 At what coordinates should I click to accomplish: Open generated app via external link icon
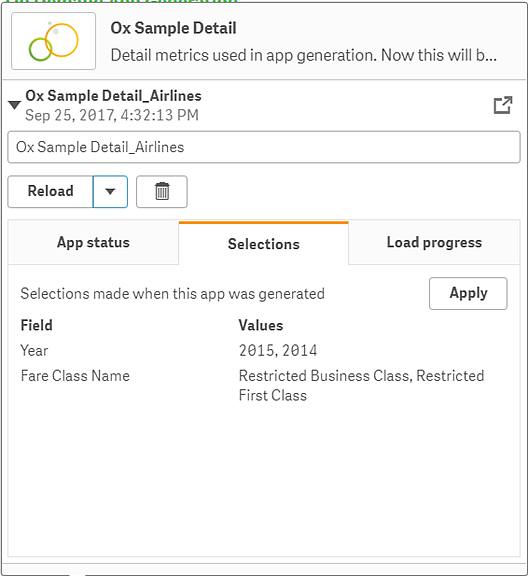503,105
